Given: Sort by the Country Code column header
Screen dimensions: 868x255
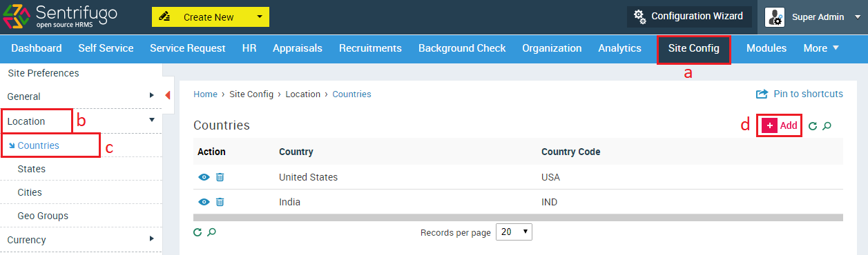Looking at the screenshot, I should [x=570, y=152].
